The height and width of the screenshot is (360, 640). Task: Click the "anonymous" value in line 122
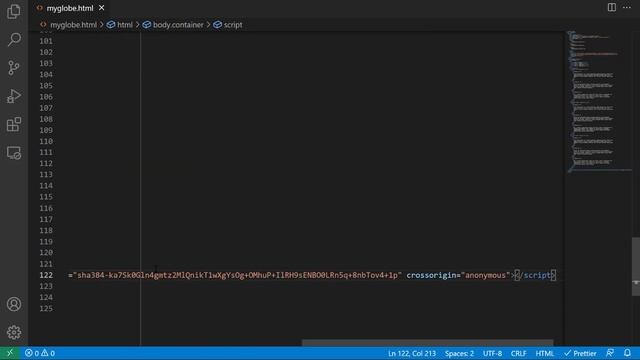(x=485, y=275)
